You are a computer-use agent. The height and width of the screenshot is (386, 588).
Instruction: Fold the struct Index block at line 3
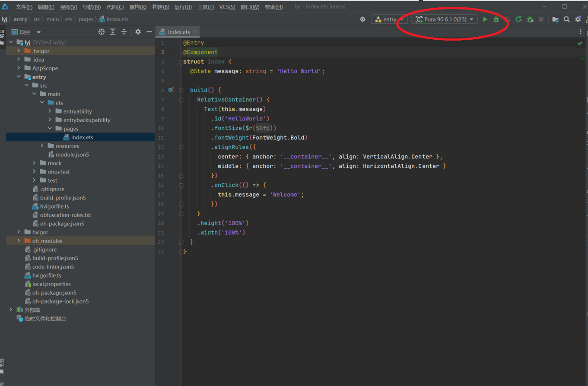(181, 62)
